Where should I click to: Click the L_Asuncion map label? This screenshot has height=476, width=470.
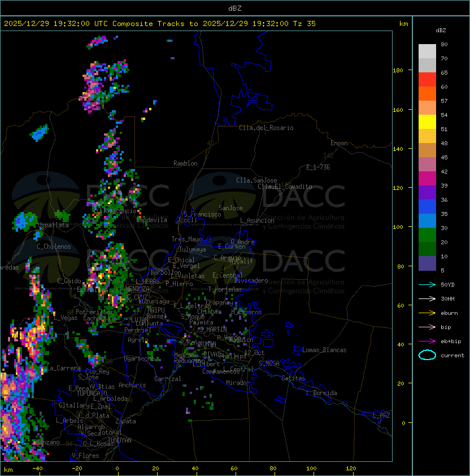257,220
